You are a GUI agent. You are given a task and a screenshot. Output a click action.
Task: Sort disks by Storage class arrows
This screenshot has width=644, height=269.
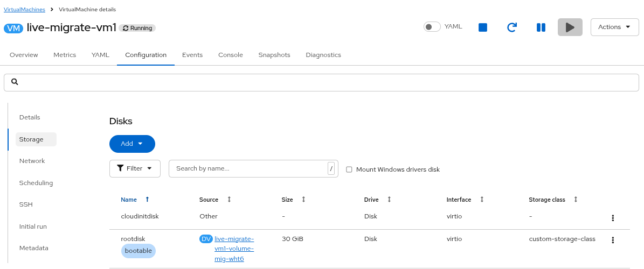click(x=576, y=200)
